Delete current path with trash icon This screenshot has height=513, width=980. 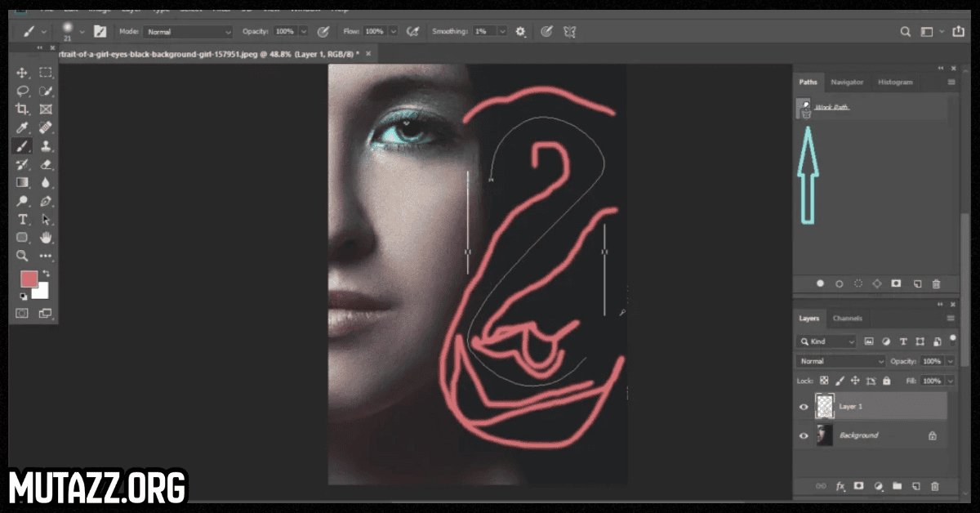[x=936, y=283]
